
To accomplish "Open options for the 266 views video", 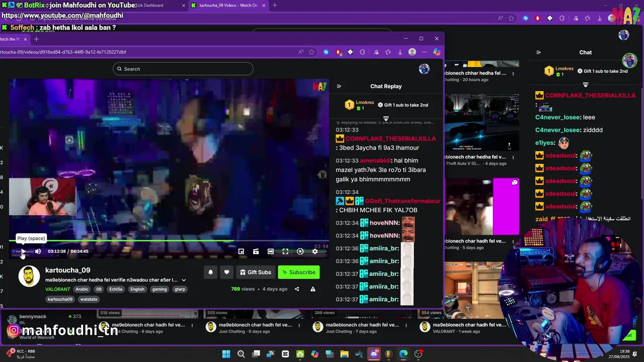I will click(x=406, y=325).
